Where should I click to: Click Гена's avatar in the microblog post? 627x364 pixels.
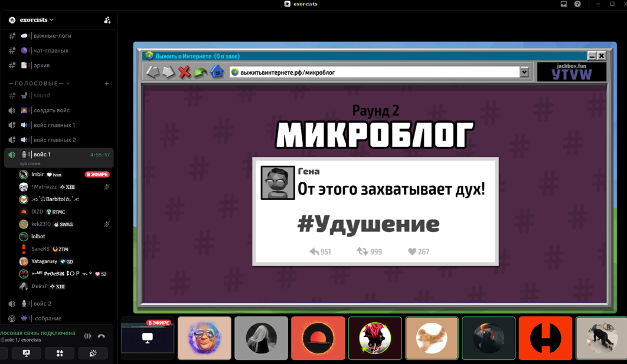tap(277, 183)
